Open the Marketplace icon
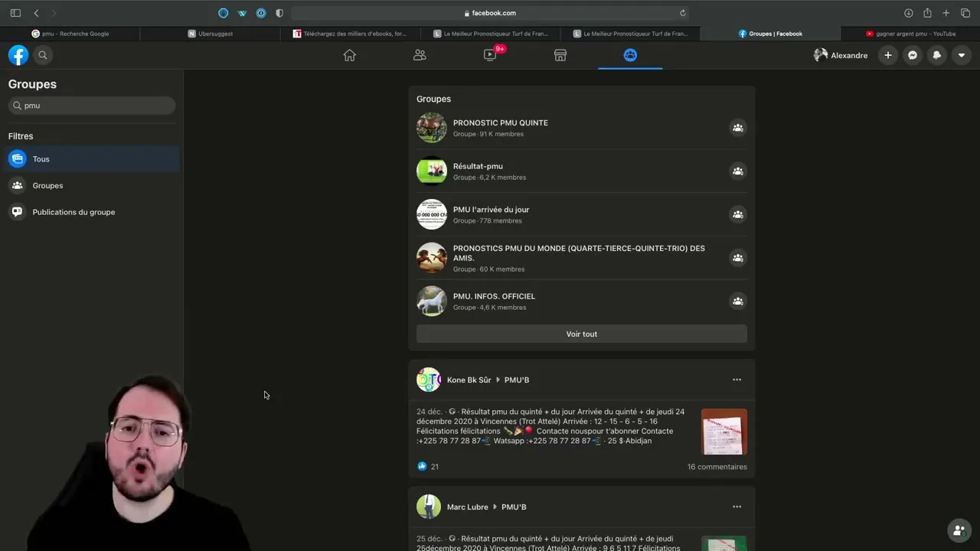Screen dimensions: 980x551 click(560, 55)
